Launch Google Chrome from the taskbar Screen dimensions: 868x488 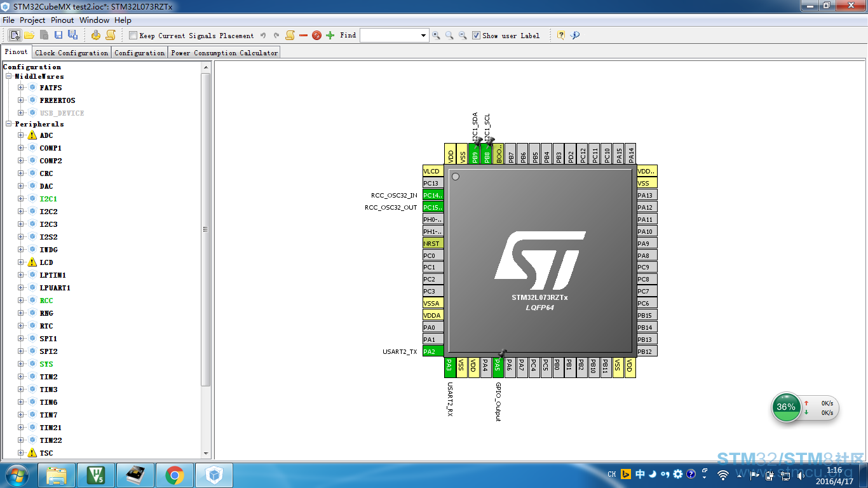175,475
